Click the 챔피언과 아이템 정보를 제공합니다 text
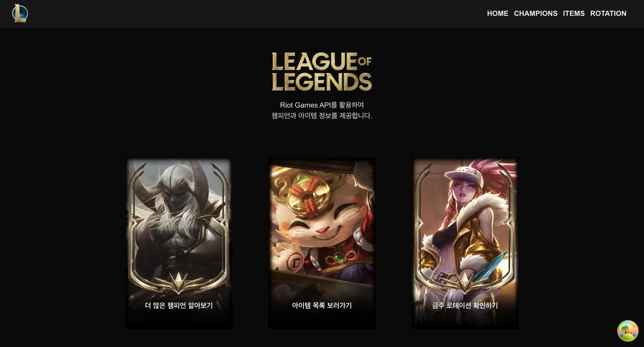The height and width of the screenshot is (347, 644). 322,116
